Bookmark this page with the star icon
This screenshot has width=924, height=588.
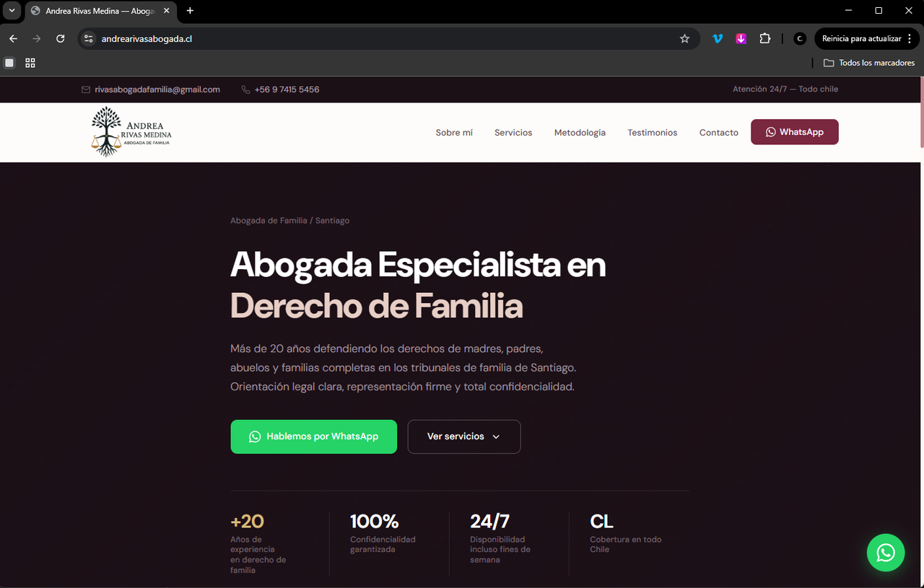[684, 39]
